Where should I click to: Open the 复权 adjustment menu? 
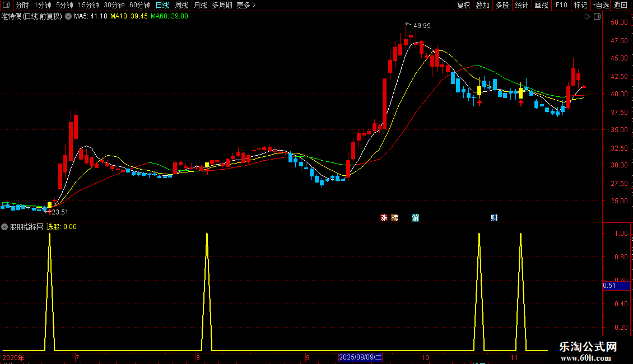(x=463, y=5)
